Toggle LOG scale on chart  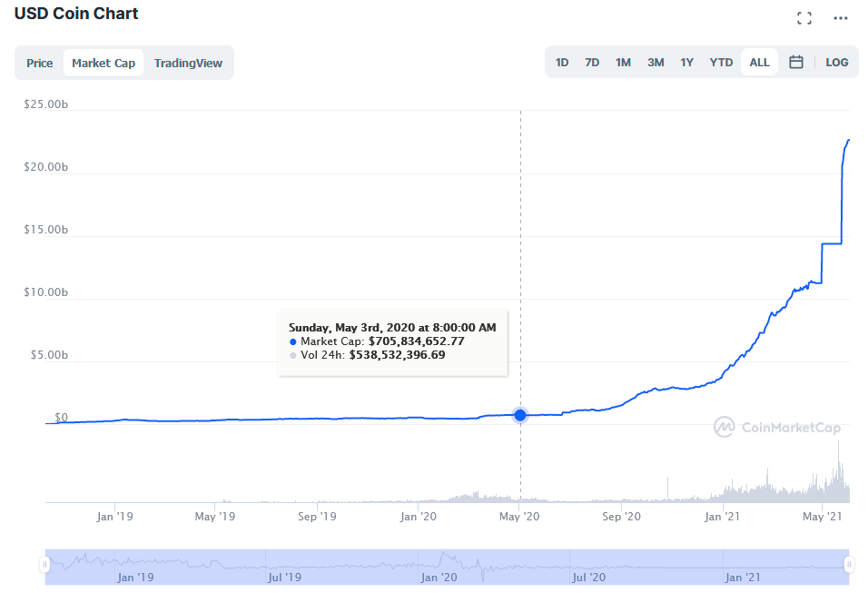click(837, 63)
